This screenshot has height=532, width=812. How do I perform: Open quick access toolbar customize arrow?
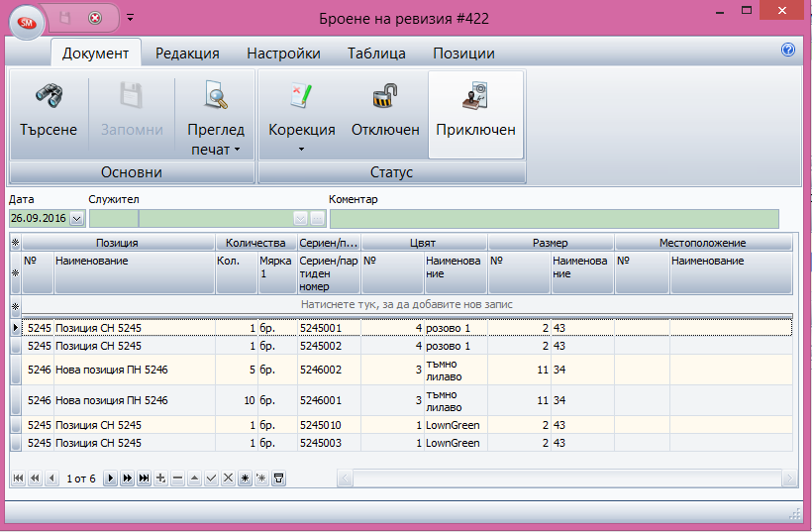[x=130, y=18]
